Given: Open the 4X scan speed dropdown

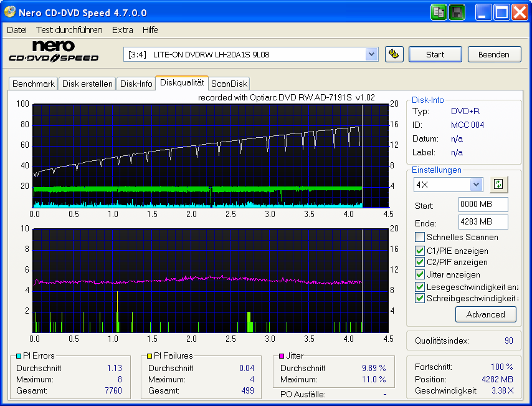Looking at the screenshot, I should [x=475, y=185].
